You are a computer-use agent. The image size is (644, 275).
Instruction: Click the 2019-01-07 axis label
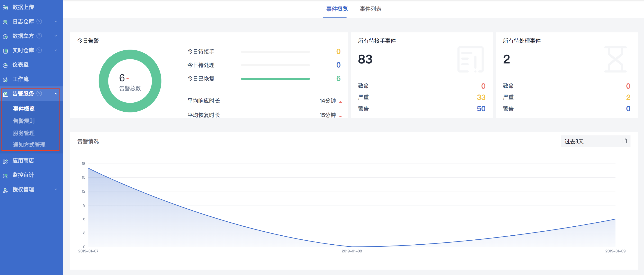88,251
